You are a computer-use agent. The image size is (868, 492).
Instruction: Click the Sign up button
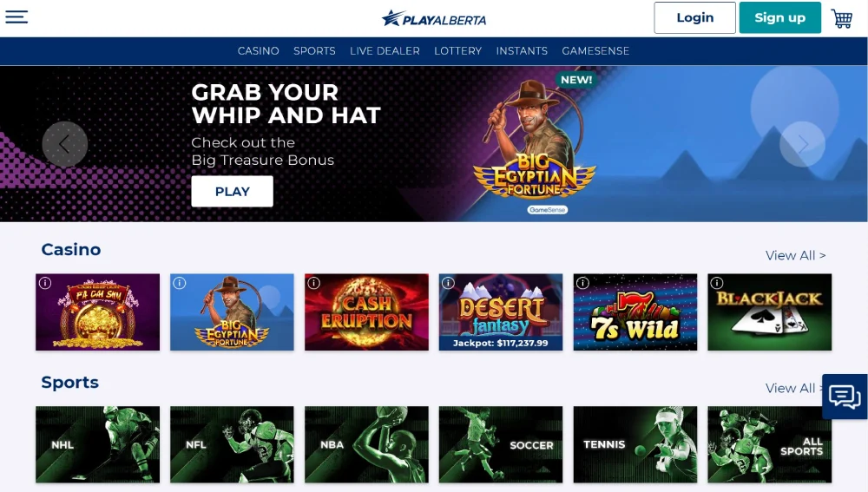point(780,17)
